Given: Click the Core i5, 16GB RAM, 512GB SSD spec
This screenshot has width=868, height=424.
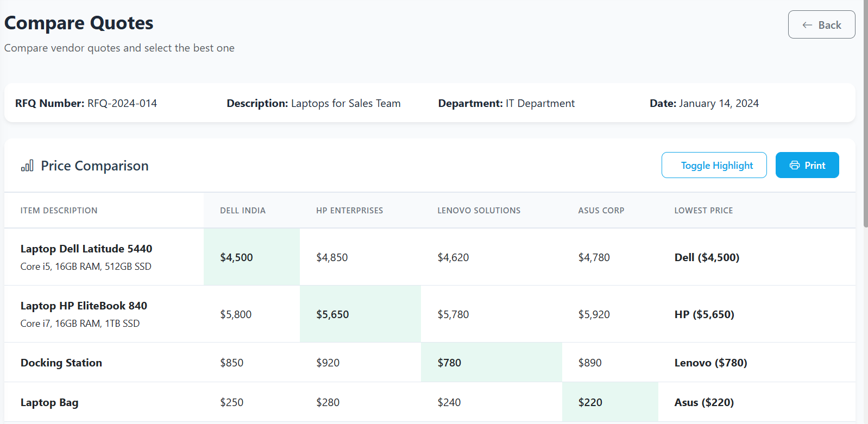Looking at the screenshot, I should pyautogui.click(x=86, y=267).
